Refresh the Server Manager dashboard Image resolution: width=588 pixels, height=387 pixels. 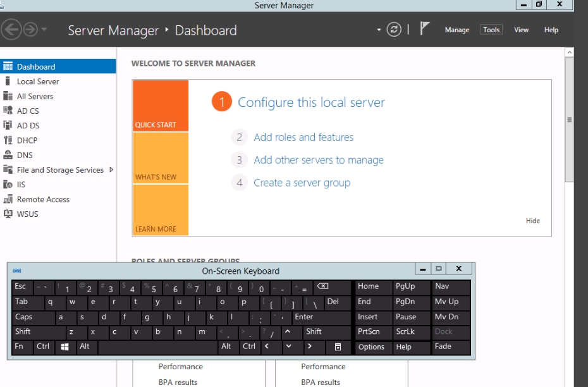coord(394,29)
